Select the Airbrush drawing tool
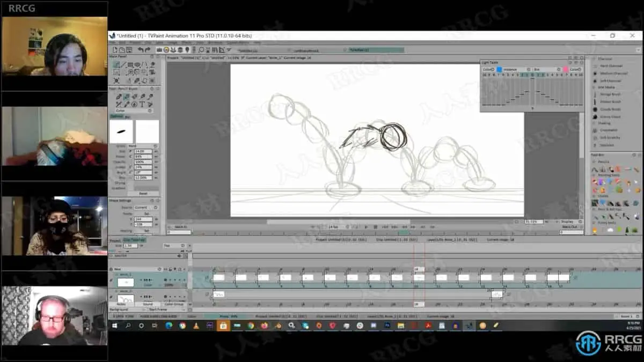 click(119, 97)
